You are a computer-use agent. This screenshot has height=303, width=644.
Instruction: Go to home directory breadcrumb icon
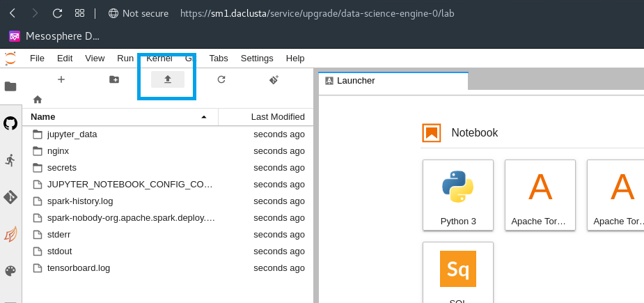click(38, 100)
